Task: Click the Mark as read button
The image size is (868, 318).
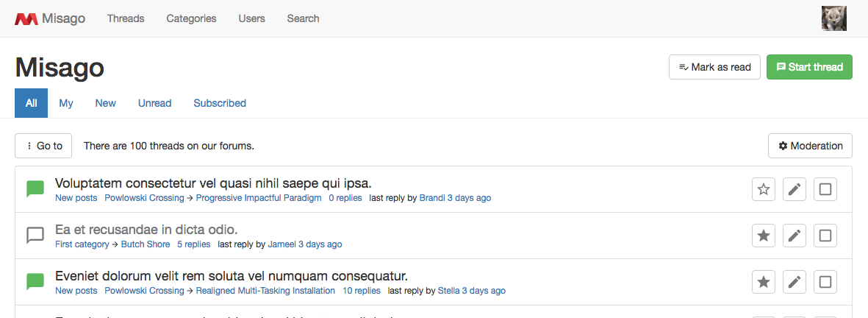Action: coord(714,67)
